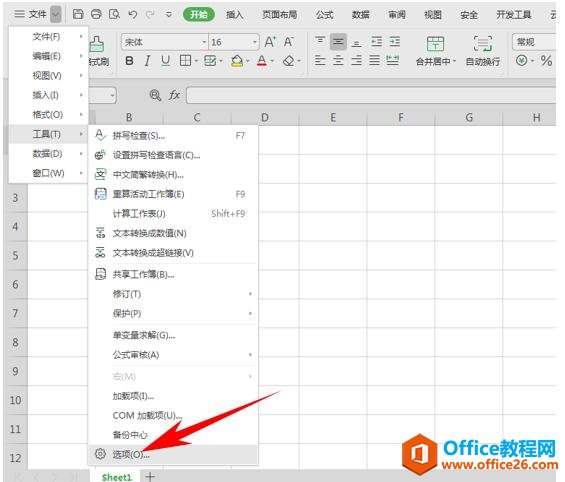Click the percent style icon

click(546, 61)
